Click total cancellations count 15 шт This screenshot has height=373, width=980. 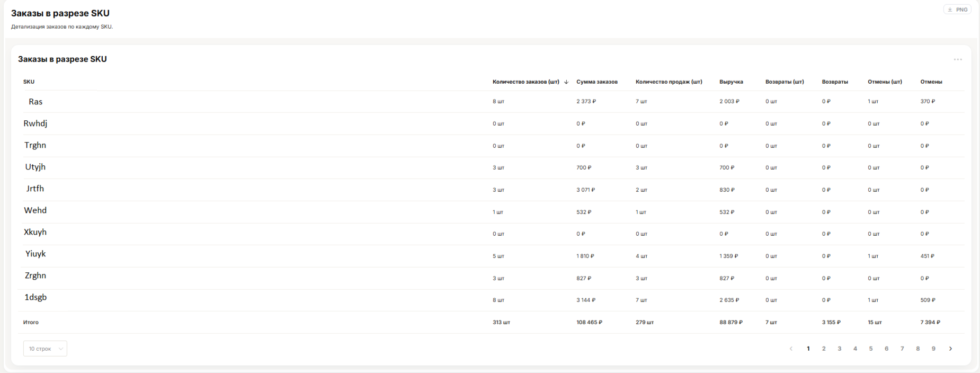pyautogui.click(x=875, y=322)
